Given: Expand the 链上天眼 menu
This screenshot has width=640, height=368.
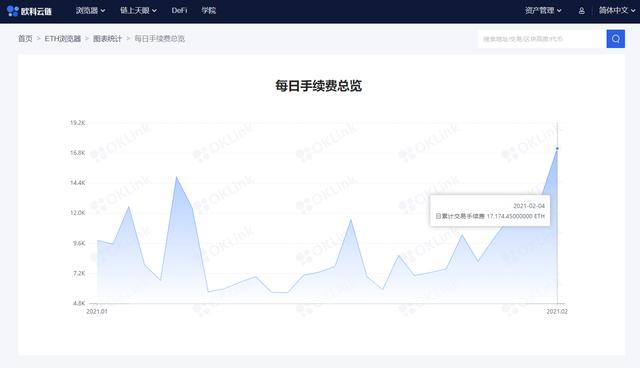Looking at the screenshot, I should (138, 11).
